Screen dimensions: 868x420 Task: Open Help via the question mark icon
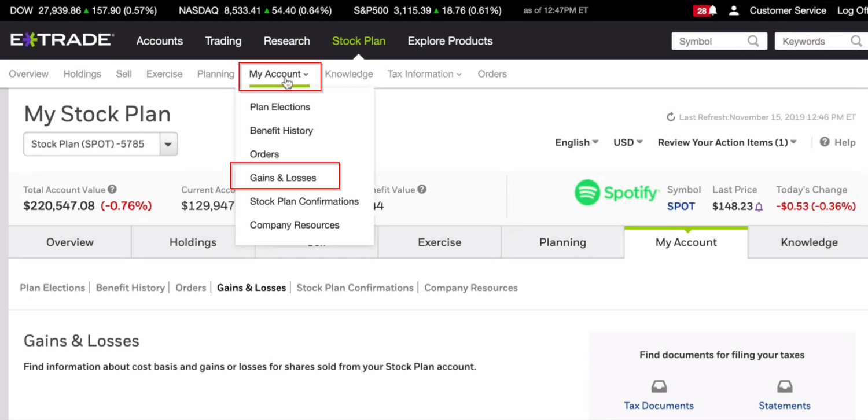(x=824, y=142)
